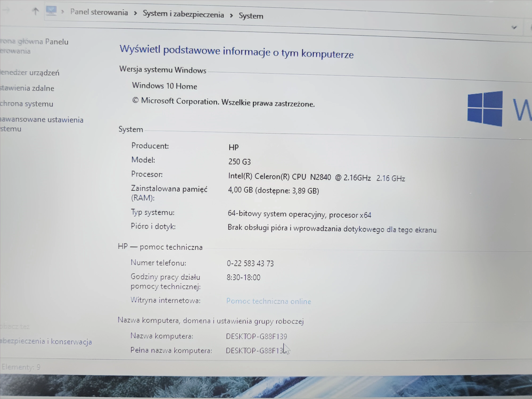Open Pomoc techniczna online link

click(x=269, y=301)
